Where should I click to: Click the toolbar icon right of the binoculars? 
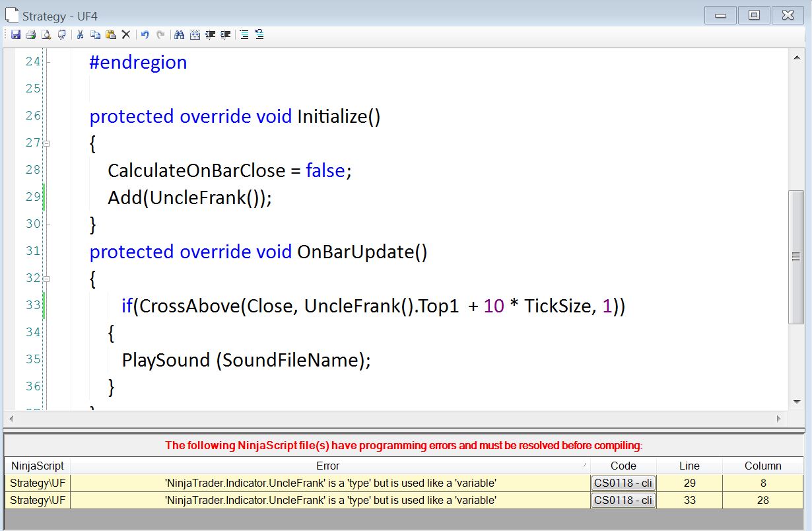pyautogui.click(x=195, y=35)
